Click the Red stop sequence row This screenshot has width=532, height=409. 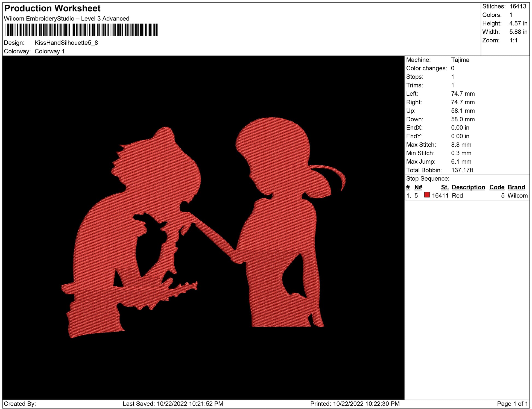457,196
